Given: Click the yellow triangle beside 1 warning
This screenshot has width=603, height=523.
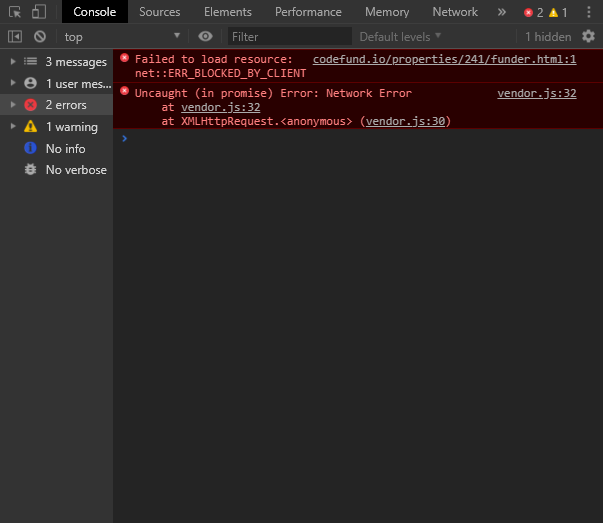Looking at the screenshot, I should pos(30,126).
